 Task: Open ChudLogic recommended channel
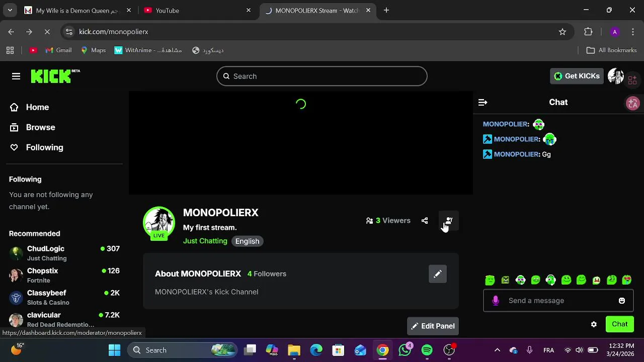coord(64,253)
